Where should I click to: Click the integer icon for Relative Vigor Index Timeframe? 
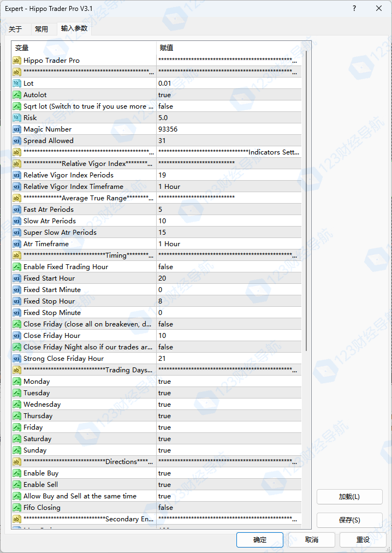pyautogui.click(x=16, y=187)
